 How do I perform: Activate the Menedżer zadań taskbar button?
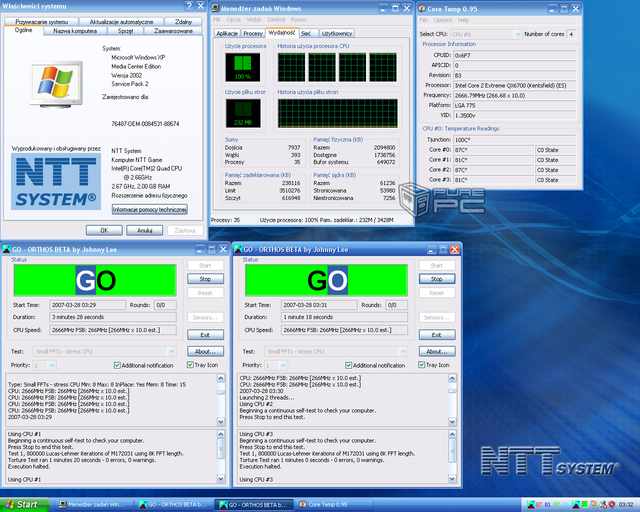coord(95,505)
